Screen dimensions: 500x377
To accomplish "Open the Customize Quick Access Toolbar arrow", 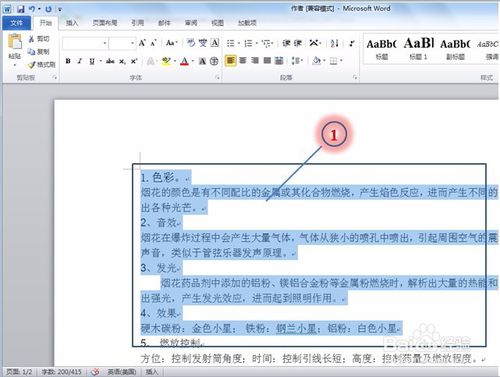I will [60, 9].
